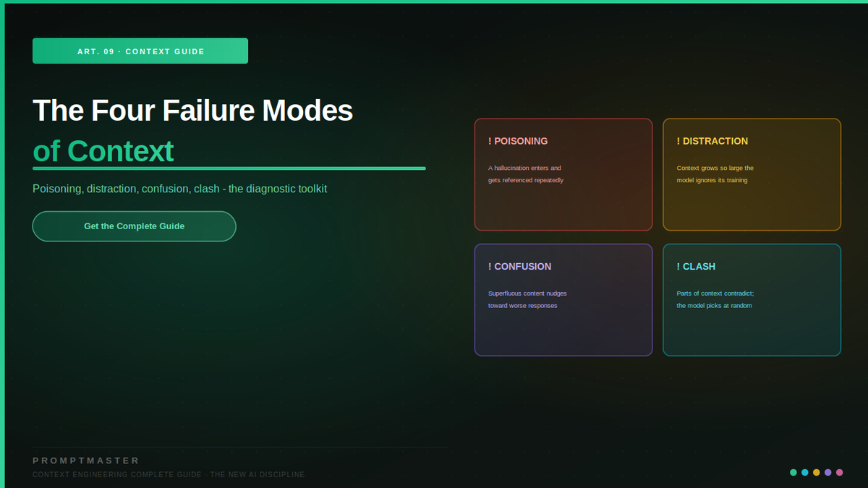Click text 'toward worse responses'
868x488 pixels.
[x=523, y=306]
